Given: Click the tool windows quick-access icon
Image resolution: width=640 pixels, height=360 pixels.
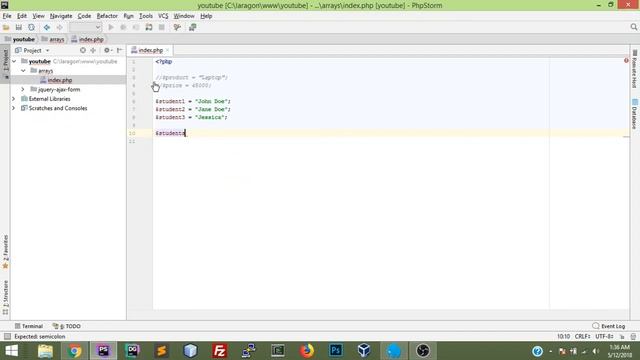Looking at the screenshot, I should (x=7, y=337).
